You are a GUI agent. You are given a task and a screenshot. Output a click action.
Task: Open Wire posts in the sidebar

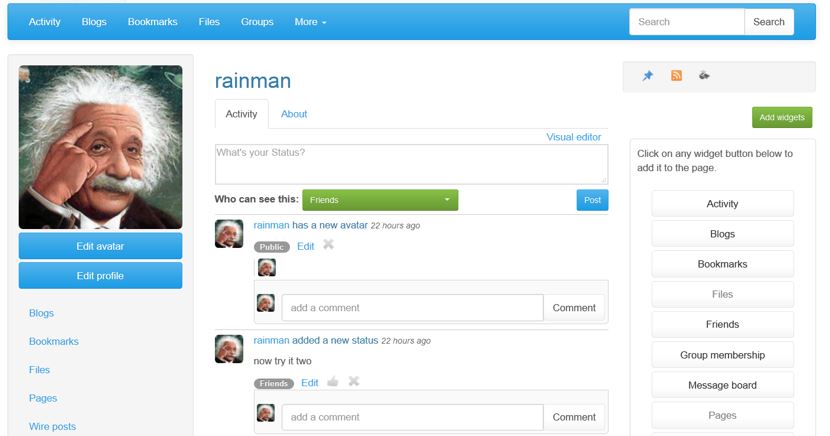(52, 426)
